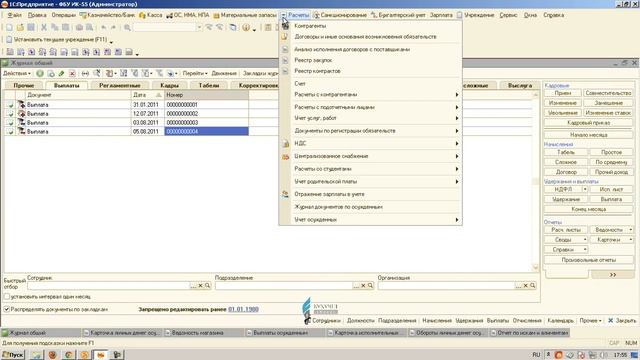Click the Cut scissors icon
Image resolution: width=640 pixels, height=360 pixels.
(44, 27)
